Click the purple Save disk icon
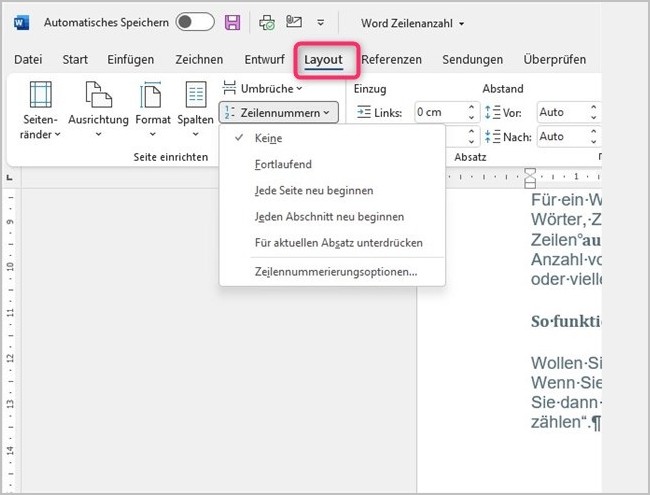This screenshot has height=495, width=650. point(232,22)
